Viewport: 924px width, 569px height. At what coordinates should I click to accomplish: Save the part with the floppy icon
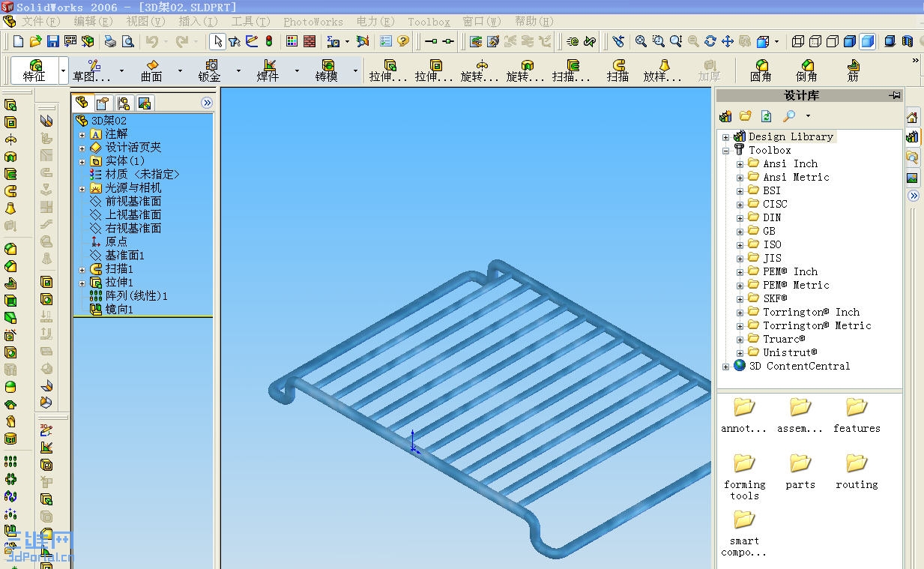point(52,41)
